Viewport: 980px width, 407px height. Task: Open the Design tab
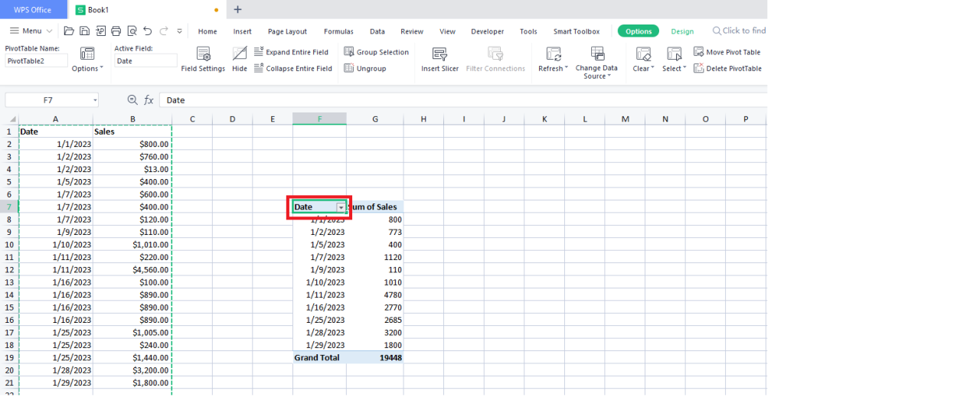[681, 31]
